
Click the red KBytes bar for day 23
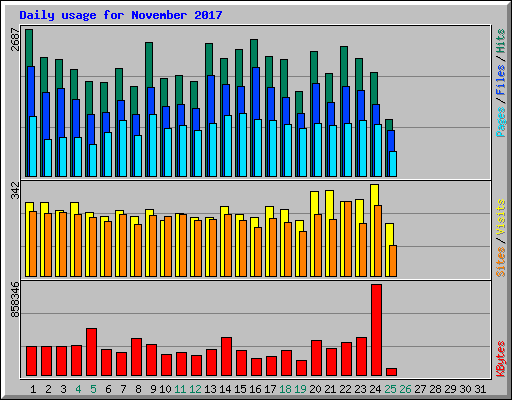(x=362, y=357)
